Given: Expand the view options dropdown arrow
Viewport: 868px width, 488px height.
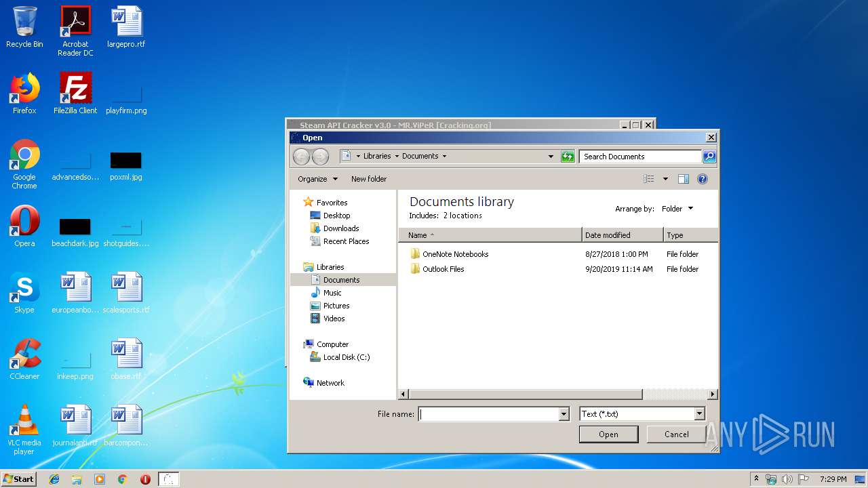Looking at the screenshot, I should tap(665, 179).
